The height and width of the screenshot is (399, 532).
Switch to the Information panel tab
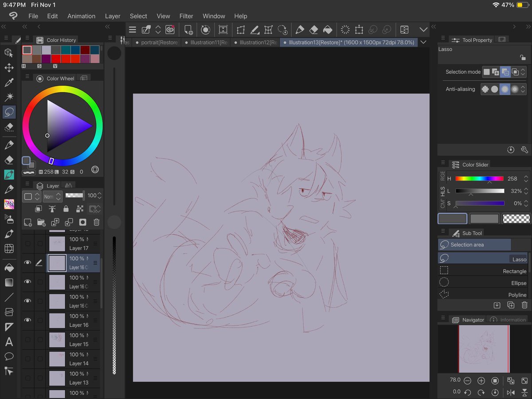click(x=508, y=320)
